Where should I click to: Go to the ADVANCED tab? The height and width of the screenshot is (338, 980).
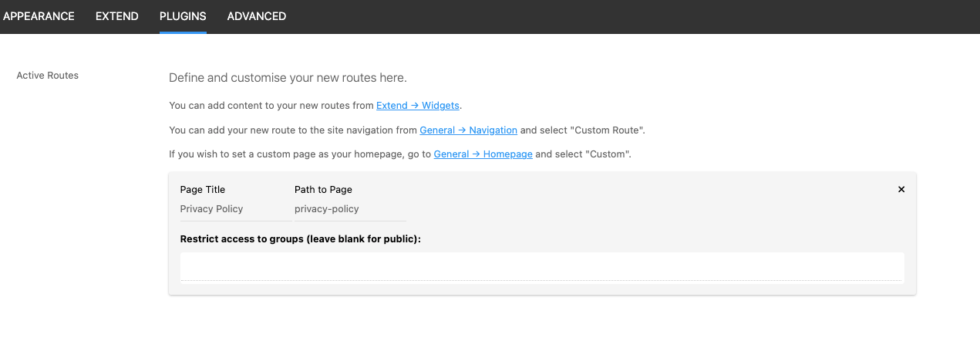(x=257, y=16)
